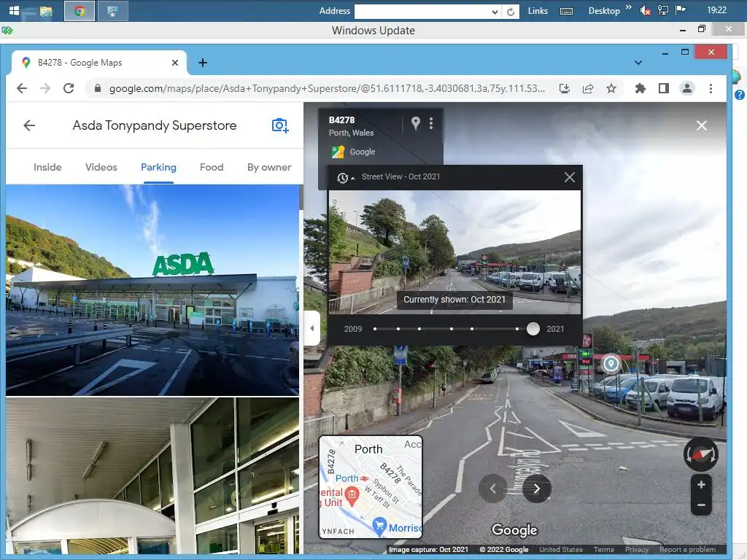The width and height of the screenshot is (747, 560).
Task: Open the touch keyboard taskbar icon
Action: coord(566,11)
